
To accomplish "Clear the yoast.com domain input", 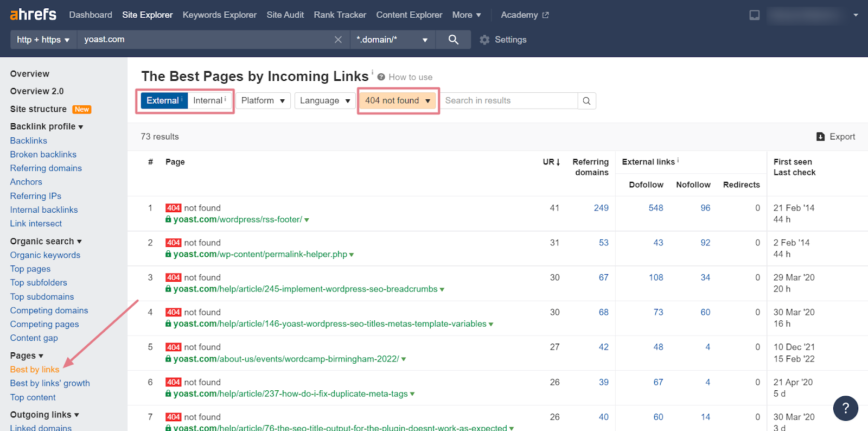I will [338, 40].
